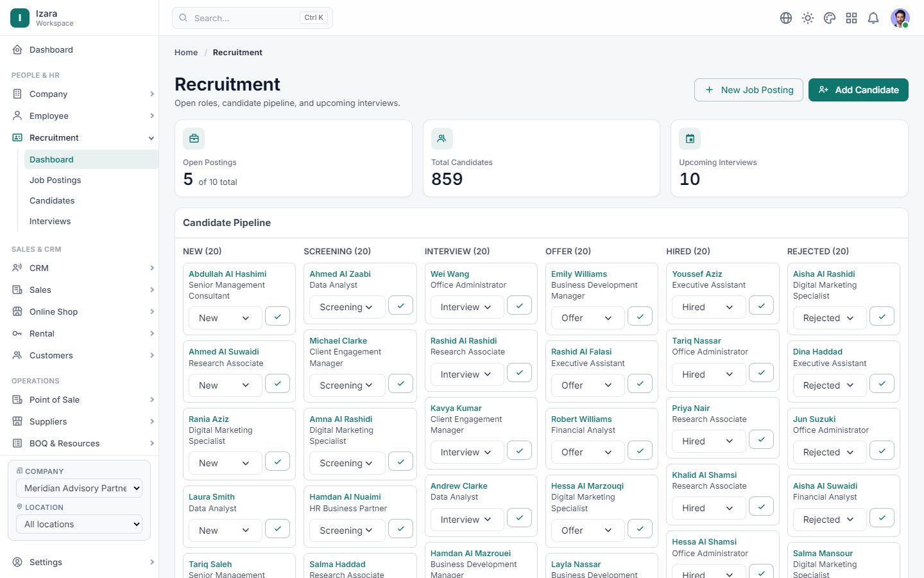Screen dimensions: 924x578
Task: Open stage dropdown for Dina Haddad
Action: pos(830,385)
